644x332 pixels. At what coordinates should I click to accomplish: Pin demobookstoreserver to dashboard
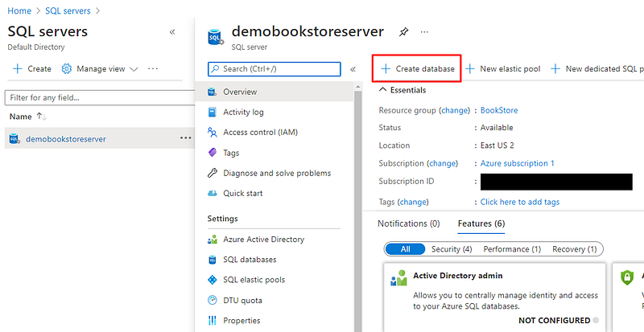coord(404,32)
